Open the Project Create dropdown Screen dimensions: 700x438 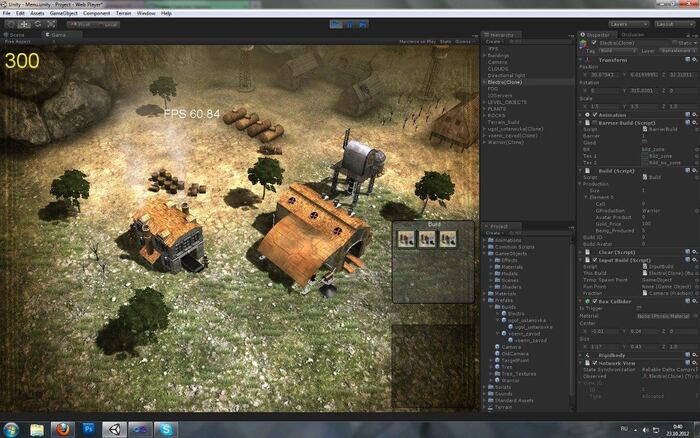(x=494, y=233)
